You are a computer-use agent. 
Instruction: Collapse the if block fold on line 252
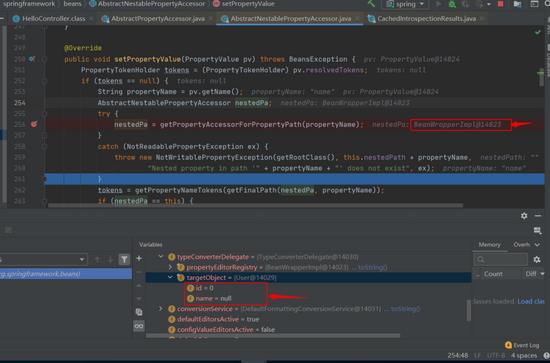[45, 81]
